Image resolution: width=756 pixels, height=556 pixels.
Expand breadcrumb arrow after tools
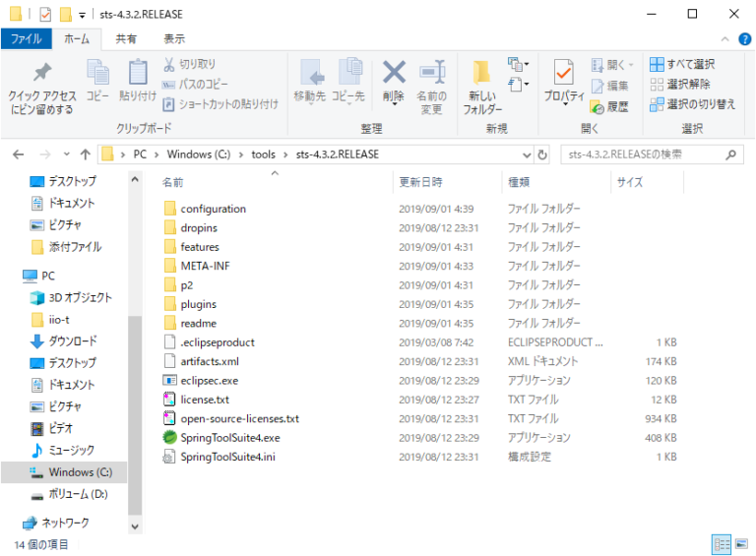coord(285,154)
